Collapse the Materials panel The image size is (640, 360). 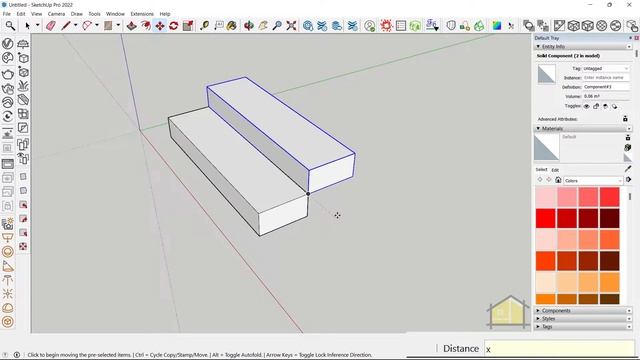[538, 129]
